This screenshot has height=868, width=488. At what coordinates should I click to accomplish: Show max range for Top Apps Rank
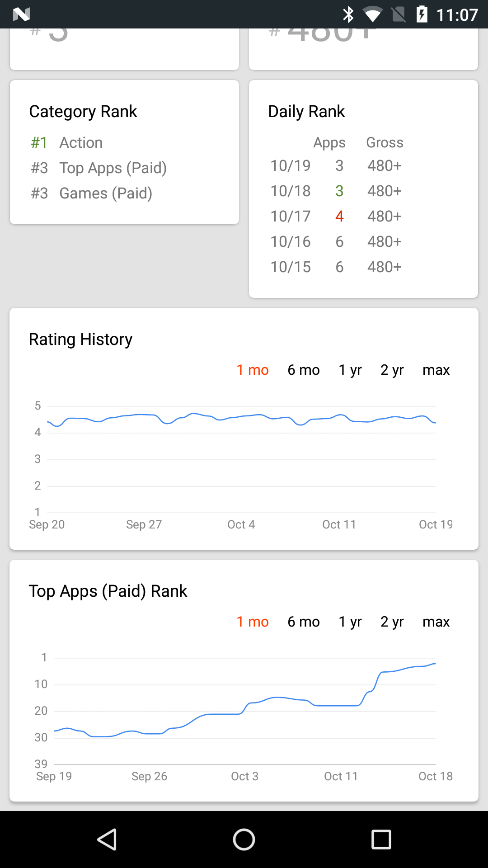(x=436, y=622)
